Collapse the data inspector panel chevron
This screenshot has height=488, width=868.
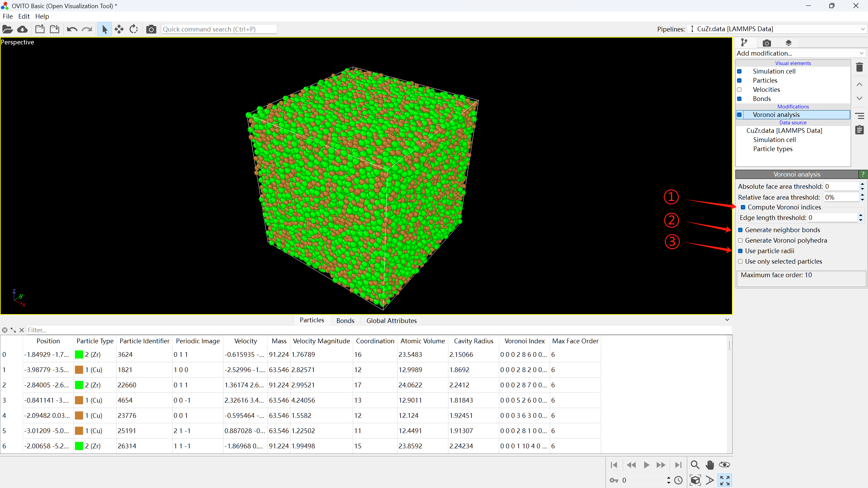click(727, 320)
